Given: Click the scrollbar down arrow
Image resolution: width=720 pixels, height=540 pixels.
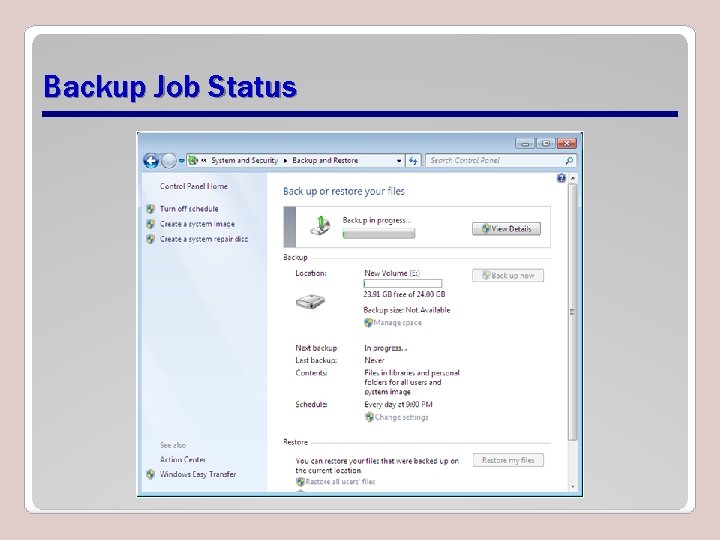Looking at the screenshot, I should 573,487.
